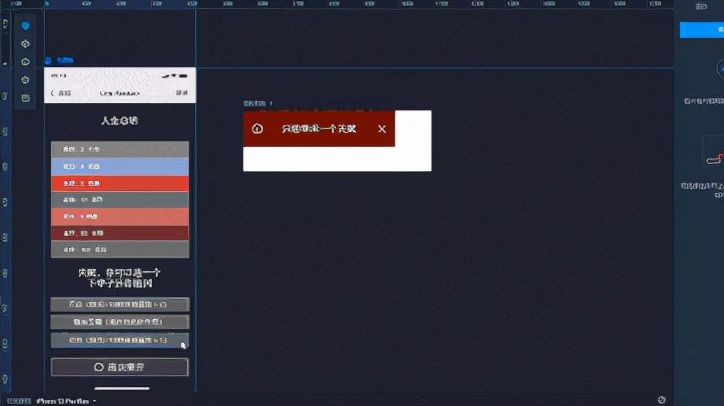The height and width of the screenshot is (406, 724).
Task: Open the tab label atop the right panel
Action: (701, 6)
